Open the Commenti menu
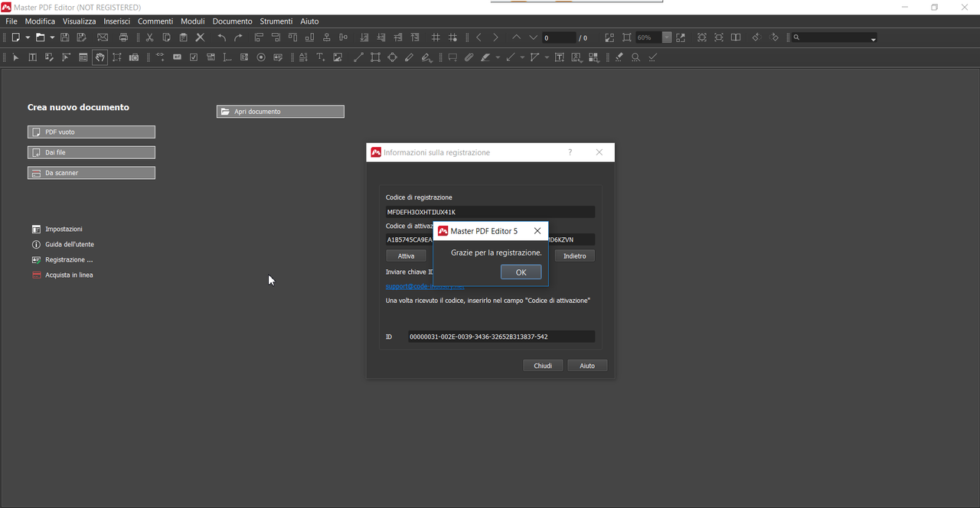Image resolution: width=980 pixels, height=508 pixels. tap(155, 21)
